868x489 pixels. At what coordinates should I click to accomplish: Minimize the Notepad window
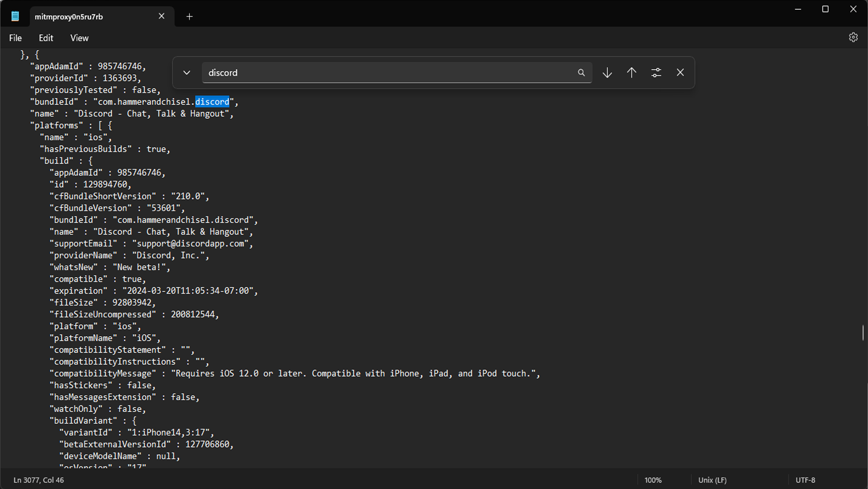click(798, 9)
